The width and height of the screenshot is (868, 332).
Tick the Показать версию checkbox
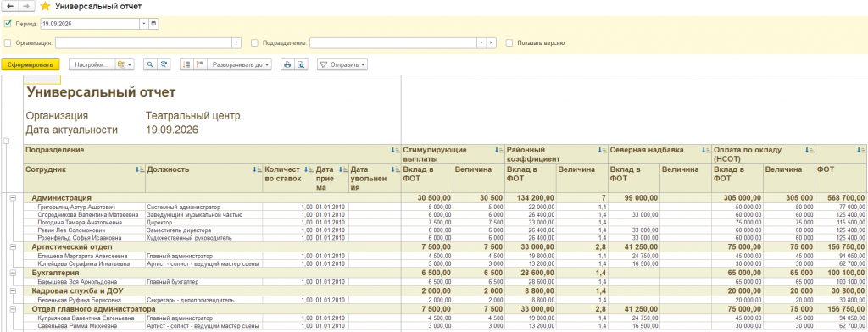(509, 42)
